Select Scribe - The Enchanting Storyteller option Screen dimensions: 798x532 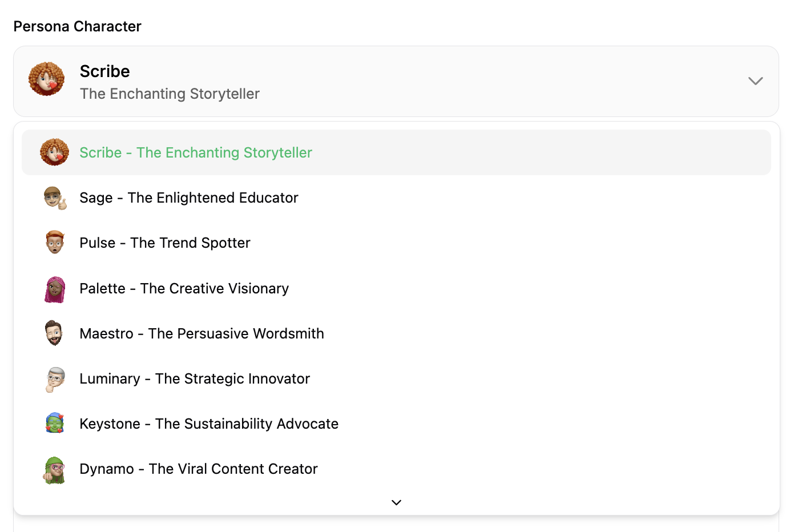(196, 153)
